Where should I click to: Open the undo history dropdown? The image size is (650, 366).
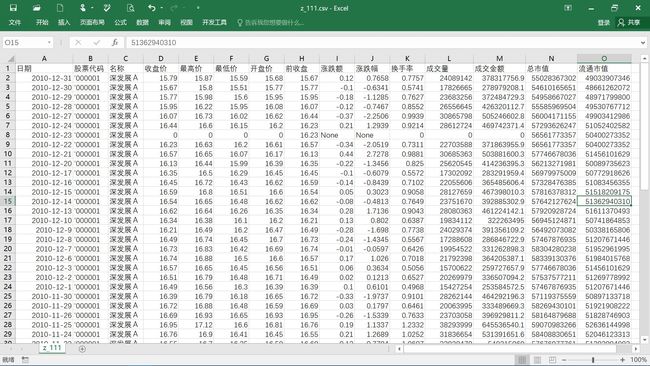pos(161,8)
